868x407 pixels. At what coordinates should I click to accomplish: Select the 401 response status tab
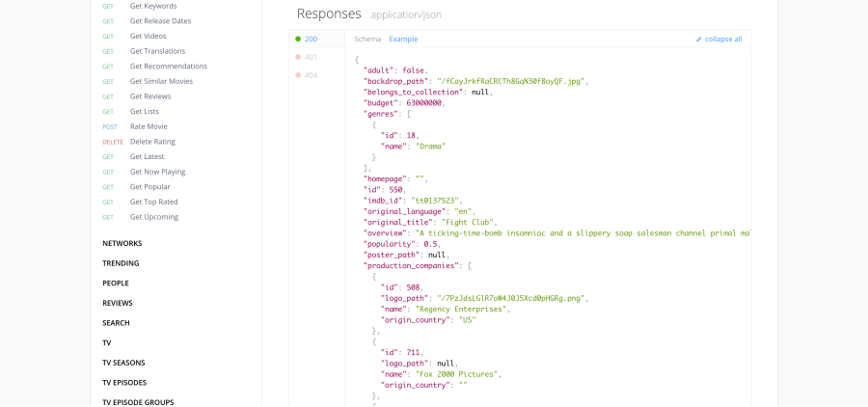pyautogui.click(x=310, y=57)
